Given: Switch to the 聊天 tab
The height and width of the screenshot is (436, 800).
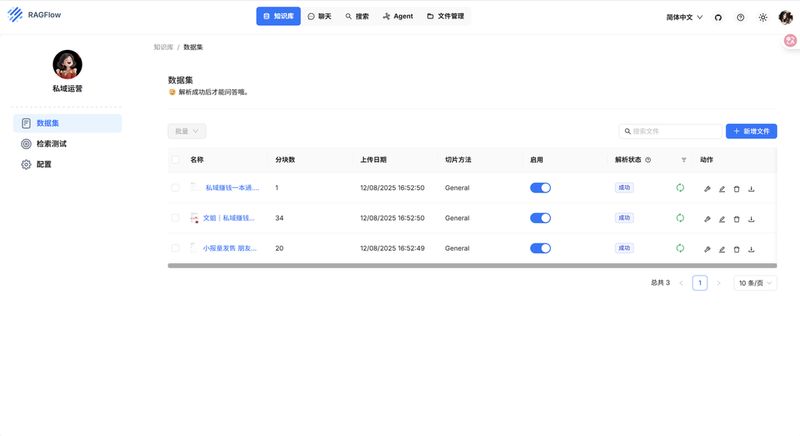Looking at the screenshot, I should click(x=319, y=16).
